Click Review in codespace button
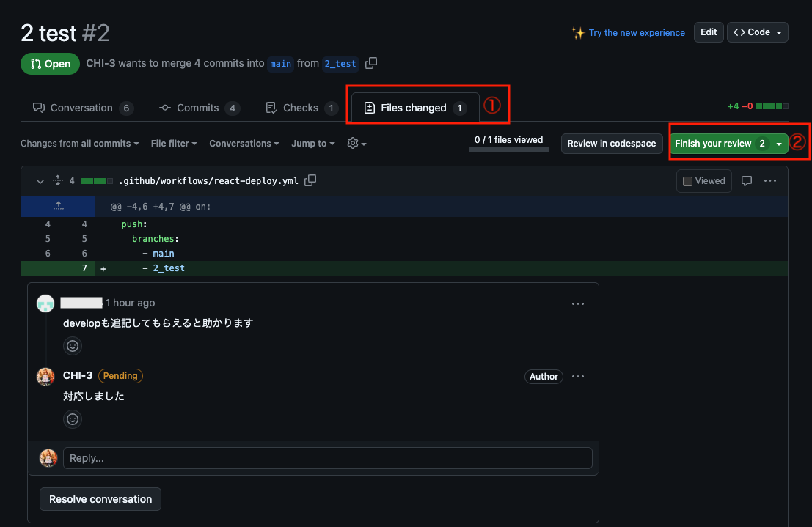The width and height of the screenshot is (812, 527). click(x=612, y=144)
